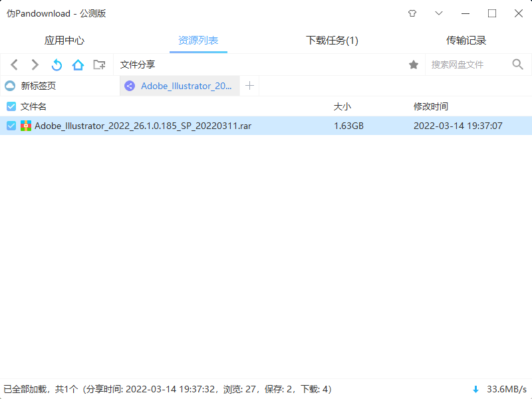Open the skin theme shirt icon
532x399 pixels.
pyautogui.click(x=412, y=13)
